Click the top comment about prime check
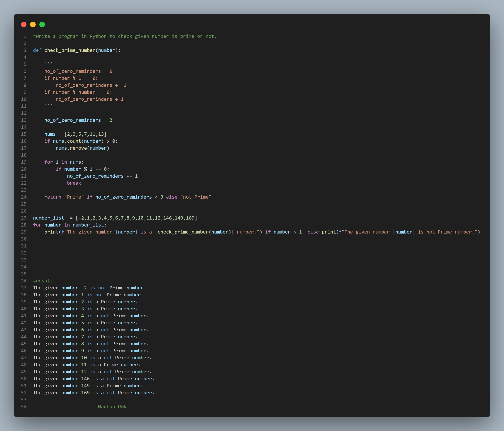Viewport: 504px width, 431px height. click(125, 36)
